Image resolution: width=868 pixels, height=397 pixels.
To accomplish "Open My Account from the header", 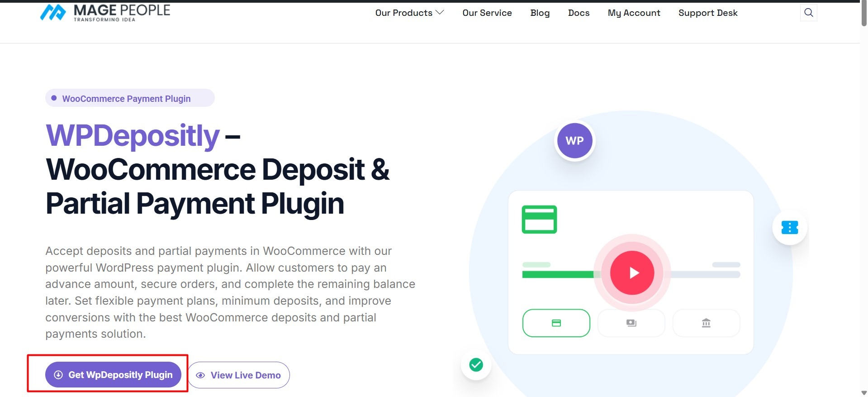I will 634,13.
